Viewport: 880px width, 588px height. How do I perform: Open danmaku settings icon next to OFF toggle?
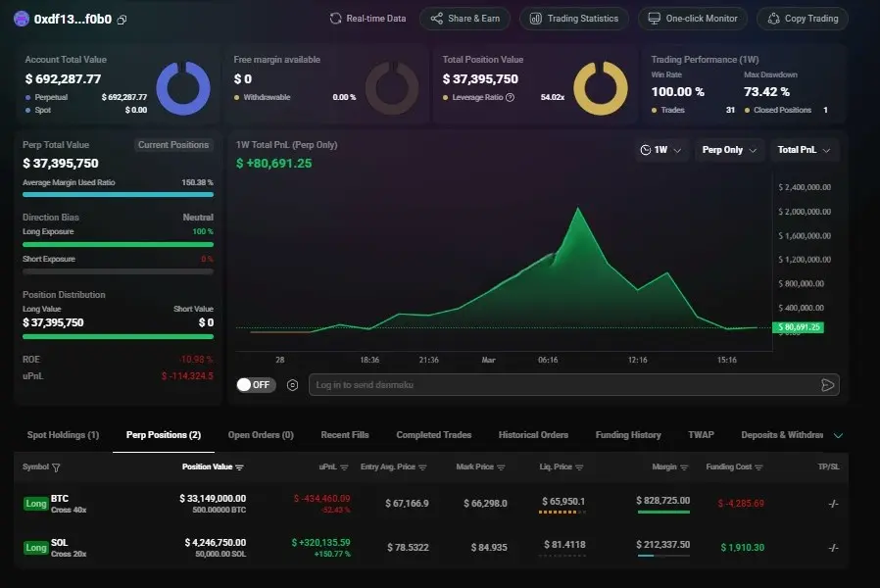[292, 385]
